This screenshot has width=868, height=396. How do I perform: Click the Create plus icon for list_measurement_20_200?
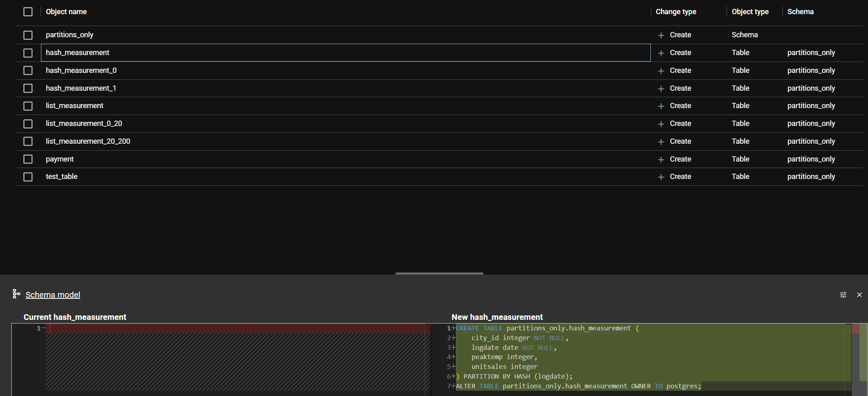pyautogui.click(x=661, y=142)
